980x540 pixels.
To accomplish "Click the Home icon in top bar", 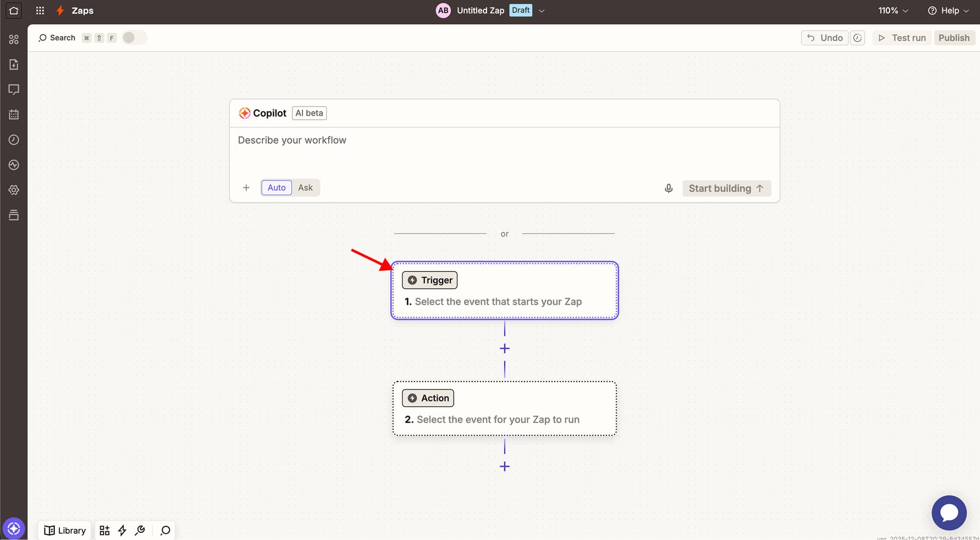I will point(13,11).
